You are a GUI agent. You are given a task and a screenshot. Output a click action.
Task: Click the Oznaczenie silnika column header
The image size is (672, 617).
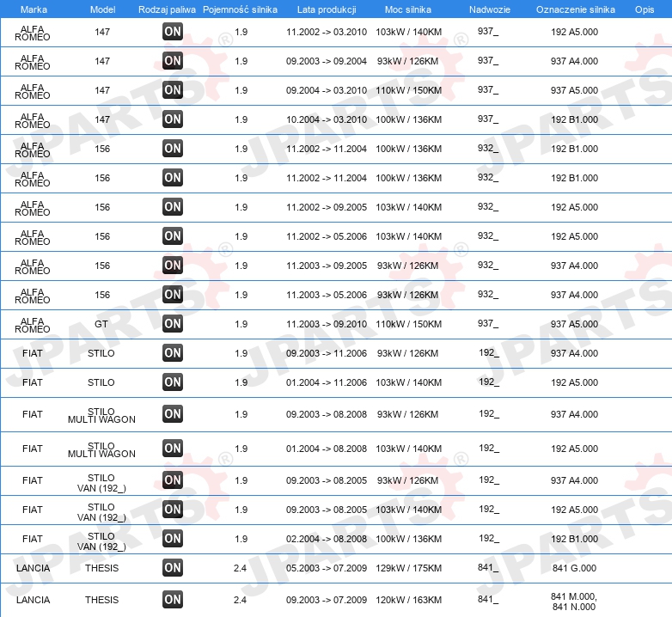click(x=576, y=9)
